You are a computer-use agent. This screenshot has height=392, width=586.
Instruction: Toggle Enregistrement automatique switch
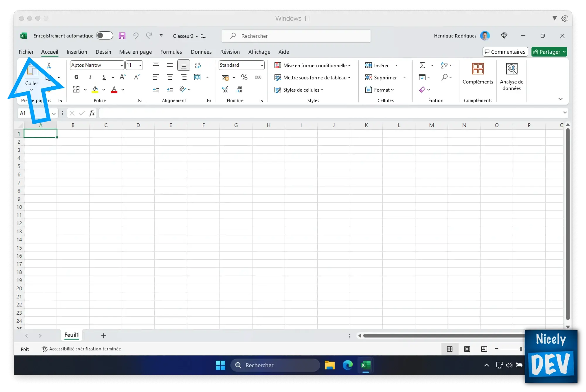(105, 36)
